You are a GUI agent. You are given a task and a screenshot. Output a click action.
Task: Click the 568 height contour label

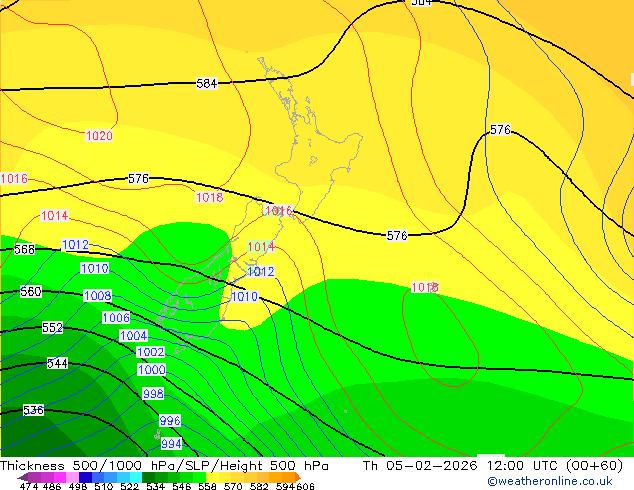24,249
